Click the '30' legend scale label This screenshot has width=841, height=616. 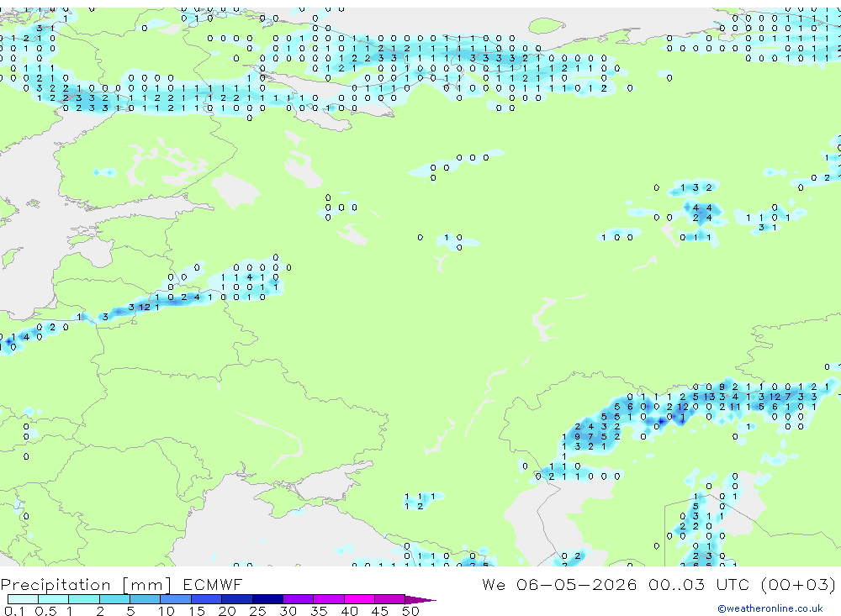pyautogui.click(x=288, y=611)
